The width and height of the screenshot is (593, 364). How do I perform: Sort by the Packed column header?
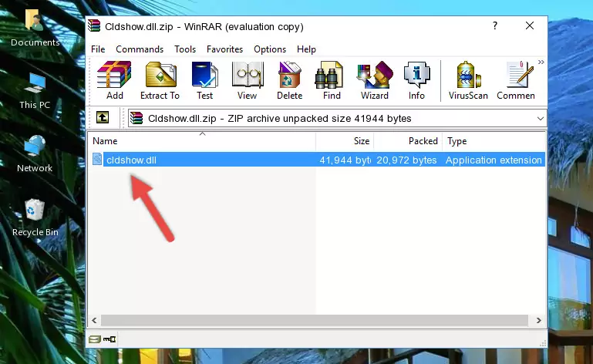click(408, 141)
